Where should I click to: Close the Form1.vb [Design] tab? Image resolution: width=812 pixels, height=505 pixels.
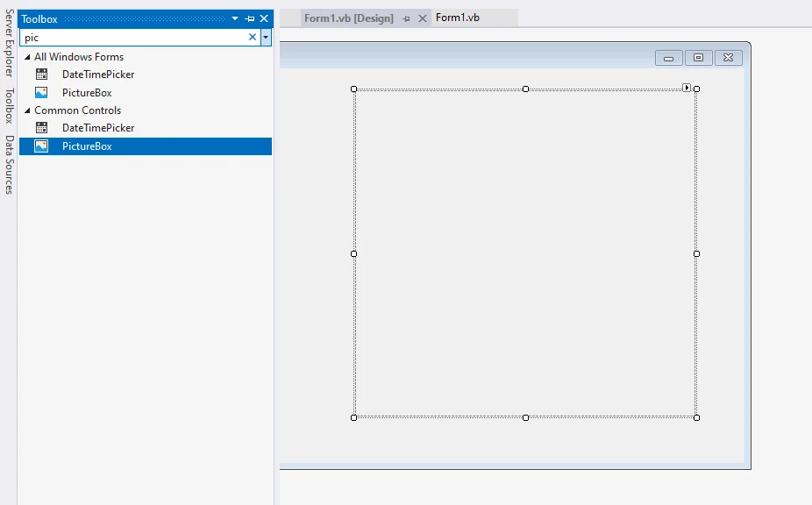point(422,18)
